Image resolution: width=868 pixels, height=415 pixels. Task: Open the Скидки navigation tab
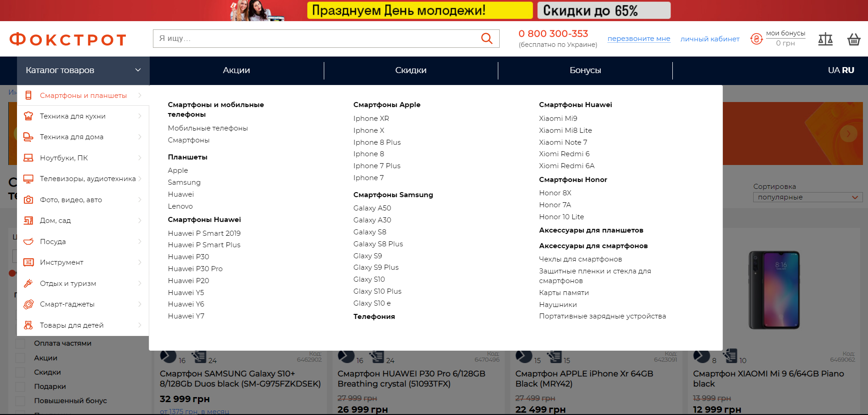(411, 70)
